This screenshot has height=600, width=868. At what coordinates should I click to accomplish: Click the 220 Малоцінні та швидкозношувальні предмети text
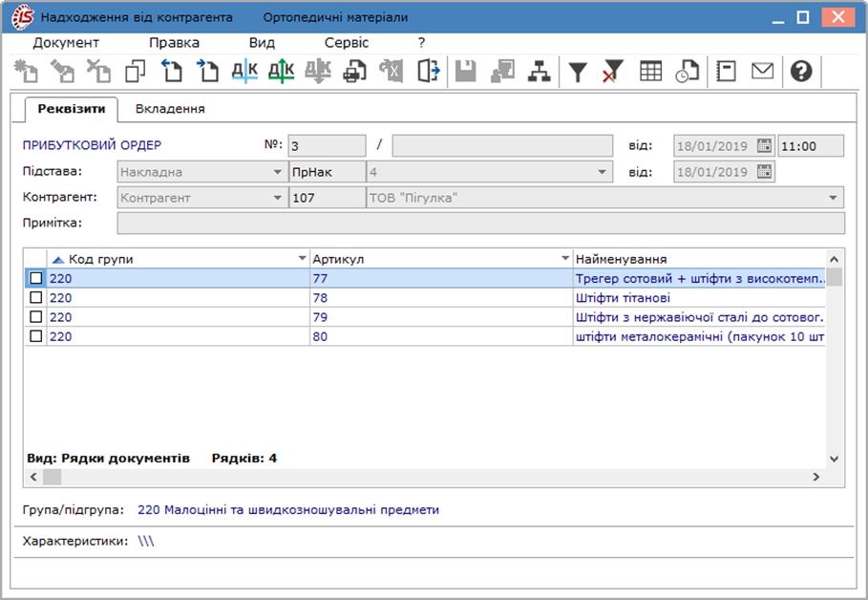(x=288, y=509)
